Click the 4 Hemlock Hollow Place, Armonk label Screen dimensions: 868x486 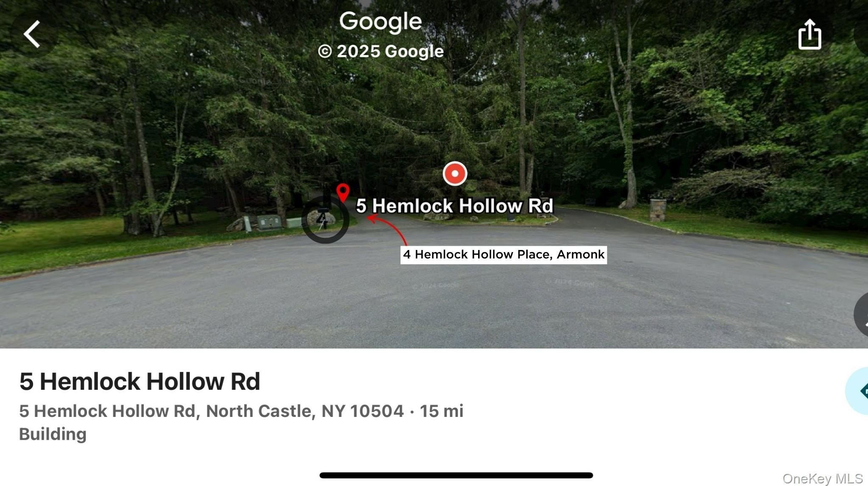[x=504, y=255]
